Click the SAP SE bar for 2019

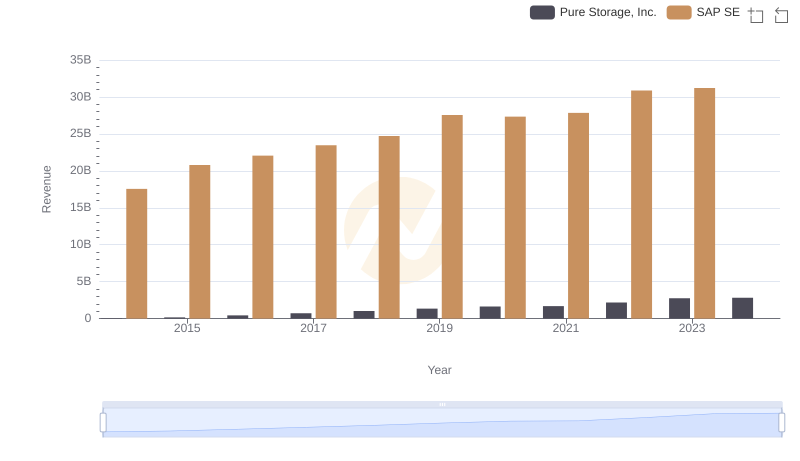(x=452, y=217)
